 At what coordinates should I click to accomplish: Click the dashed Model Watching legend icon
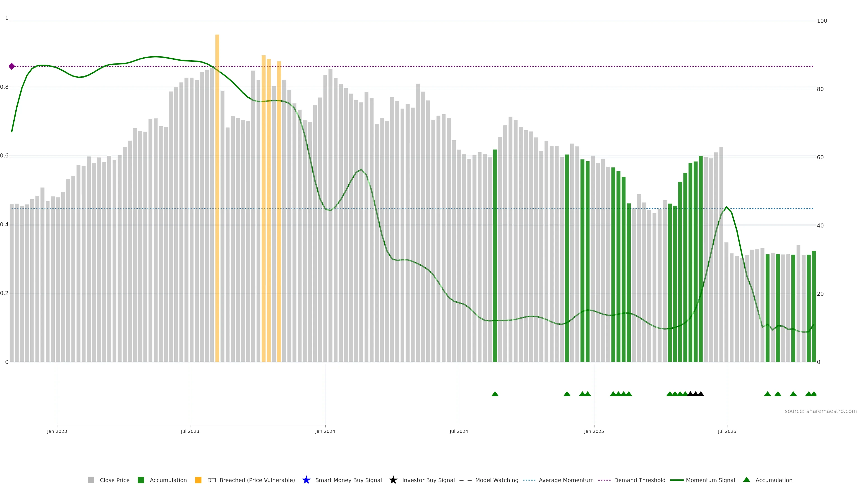pos(465,480)
